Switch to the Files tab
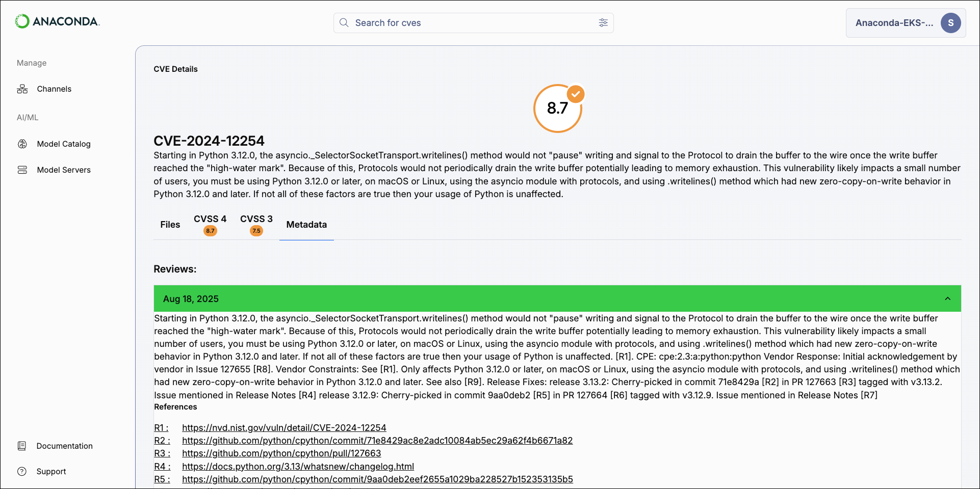The height and width of the screenshot is (489, 980). (x=170, y=225)
